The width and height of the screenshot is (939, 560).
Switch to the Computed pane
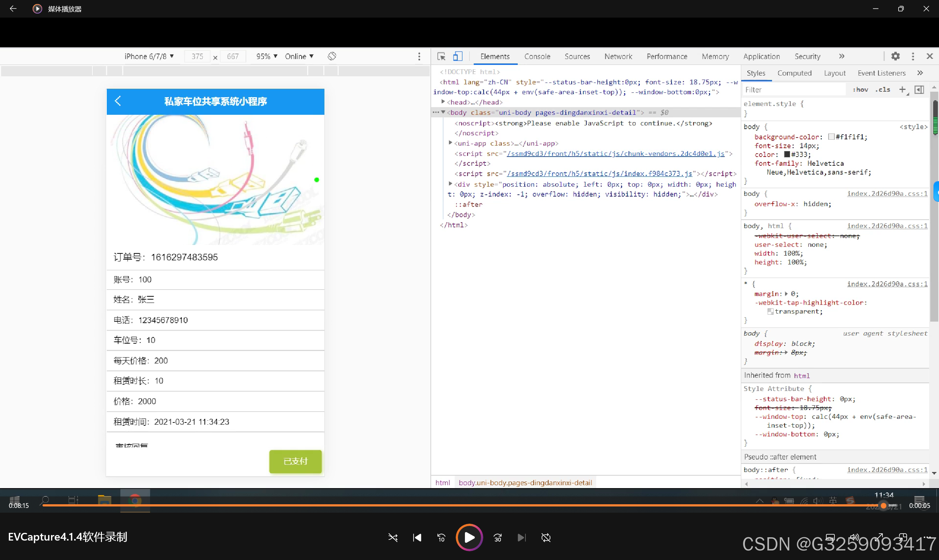point(794,73)
